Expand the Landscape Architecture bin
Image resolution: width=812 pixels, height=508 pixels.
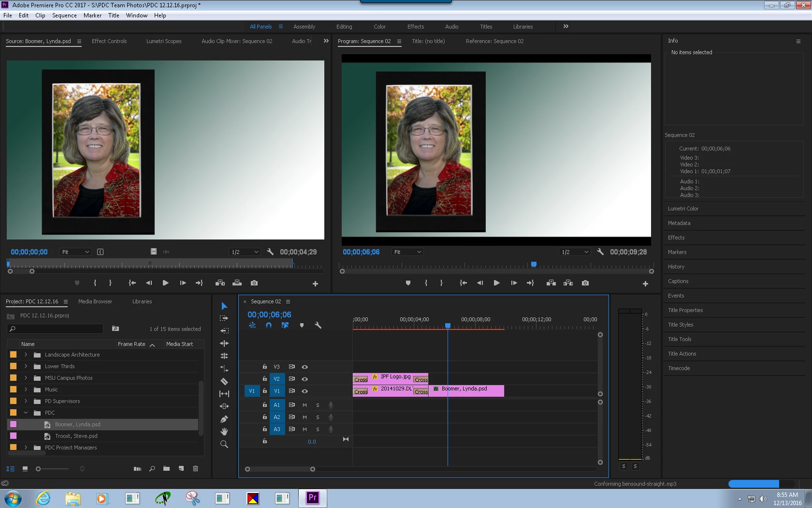point(26,355)
